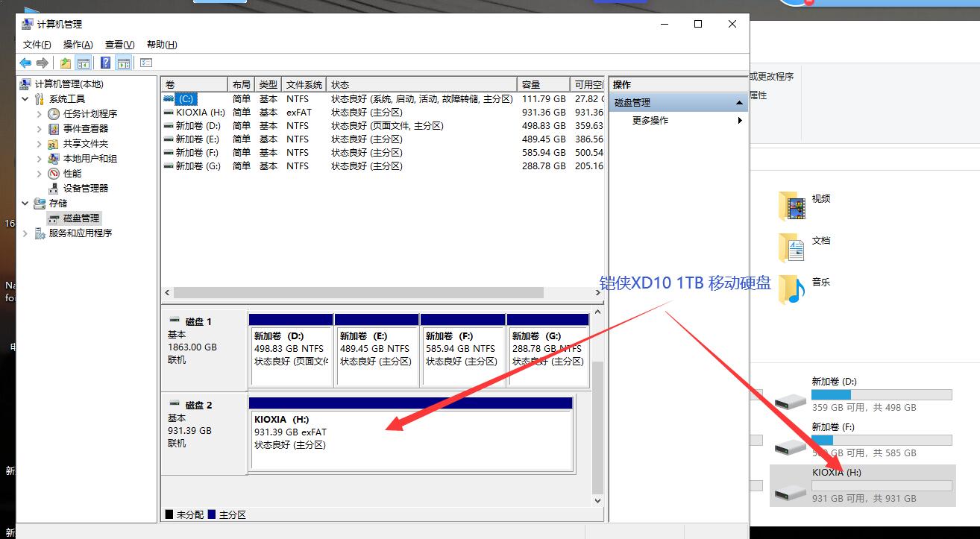Screen dimensions: 980x539
Task: Click the right scroll arrow of volume list
Action: click(598, 293)
